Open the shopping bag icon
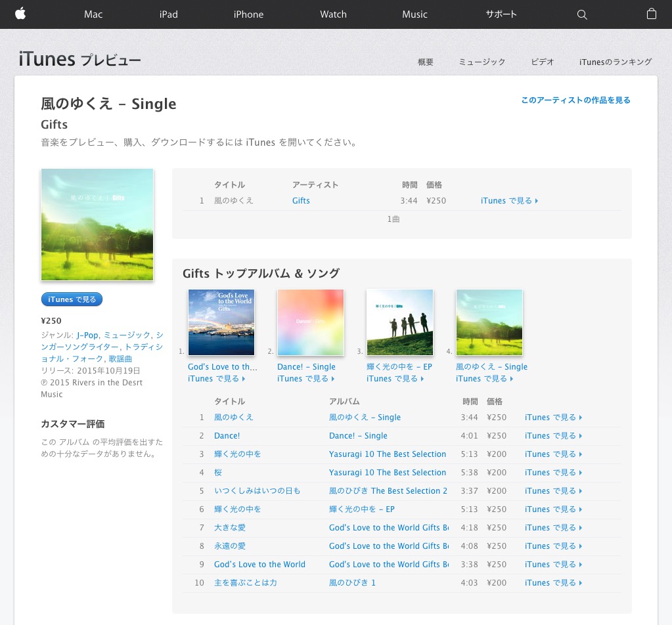The width and height of the screenshot is (672, 625). [x=652, y=14]
